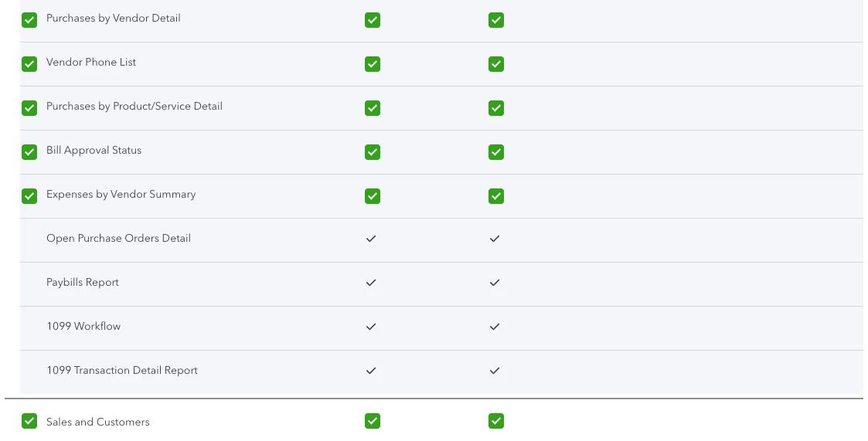Uncheck middle-column box for Bill Approval Status
The width and height of the screenshot is (868, 441).
pyautogui.click(x=373, y=152)
